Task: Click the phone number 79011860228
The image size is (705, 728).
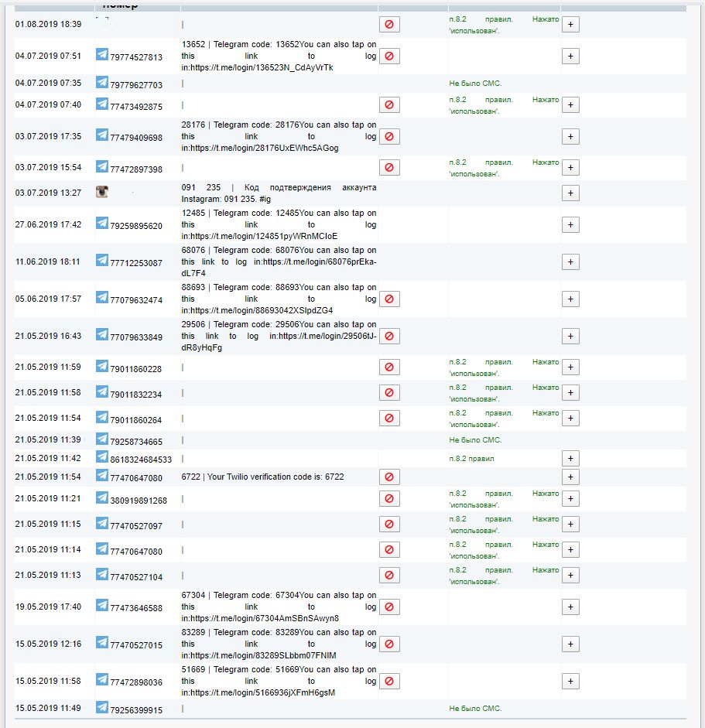Action: (x=135, y=369)
